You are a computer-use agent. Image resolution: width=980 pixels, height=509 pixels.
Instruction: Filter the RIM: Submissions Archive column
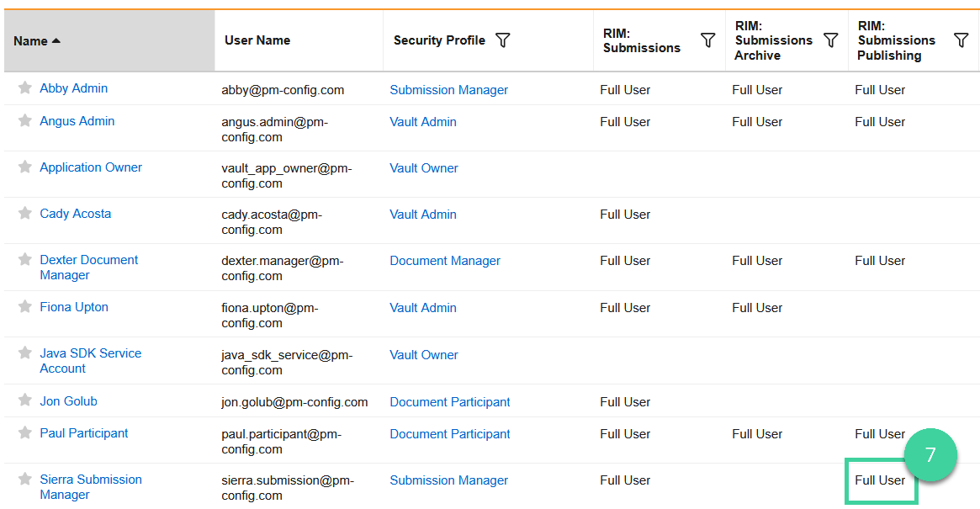point(830,40)
